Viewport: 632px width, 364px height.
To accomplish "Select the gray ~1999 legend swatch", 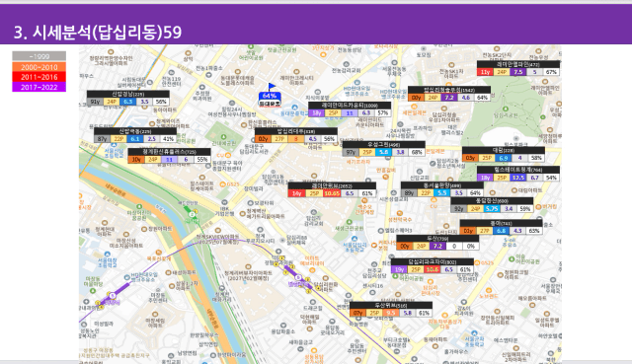I will pyautogui.click(x=39, y=56).
